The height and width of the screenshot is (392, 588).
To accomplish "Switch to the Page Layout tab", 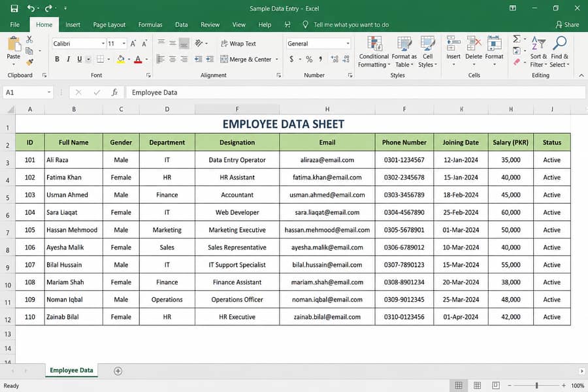I will coord(109,25).
